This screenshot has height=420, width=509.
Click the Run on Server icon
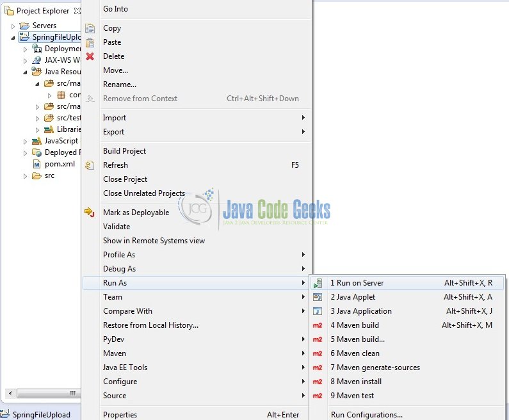(318, 283)
